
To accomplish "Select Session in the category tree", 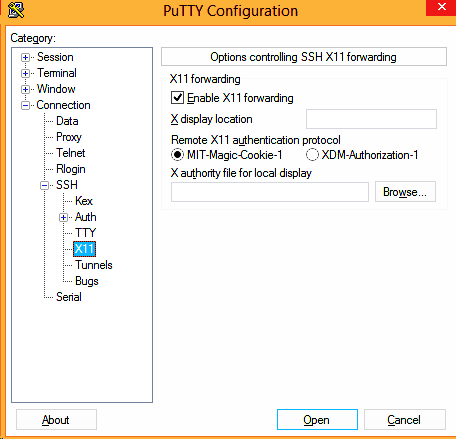I will tap(55, 57).
